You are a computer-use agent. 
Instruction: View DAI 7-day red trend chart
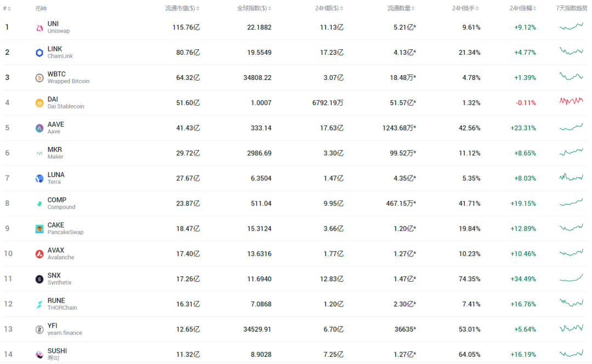(571, 101)
